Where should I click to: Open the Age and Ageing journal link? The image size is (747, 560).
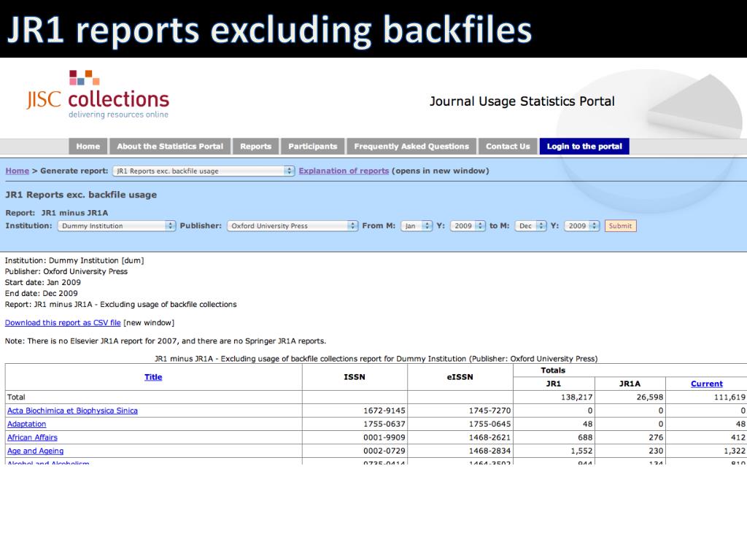click(x=35, y=451)
